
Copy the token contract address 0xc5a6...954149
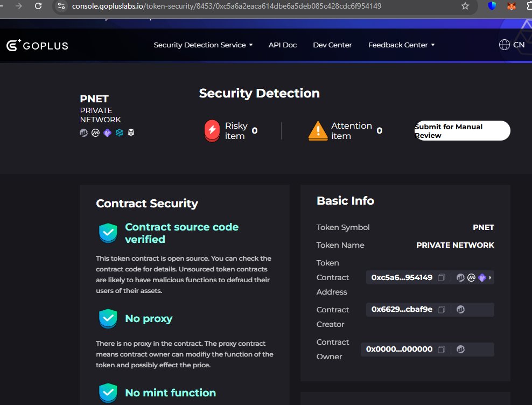click(442, 278)
